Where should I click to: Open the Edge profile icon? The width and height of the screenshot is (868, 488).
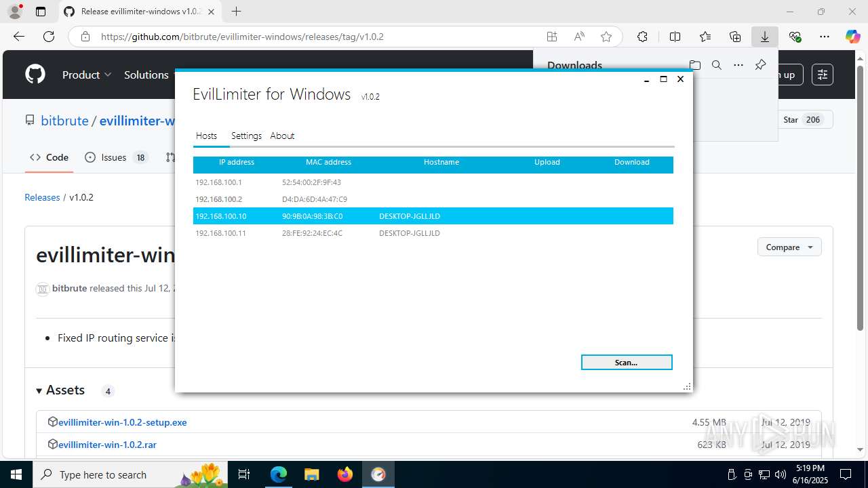pyautogui.click(x=15, y=12)
